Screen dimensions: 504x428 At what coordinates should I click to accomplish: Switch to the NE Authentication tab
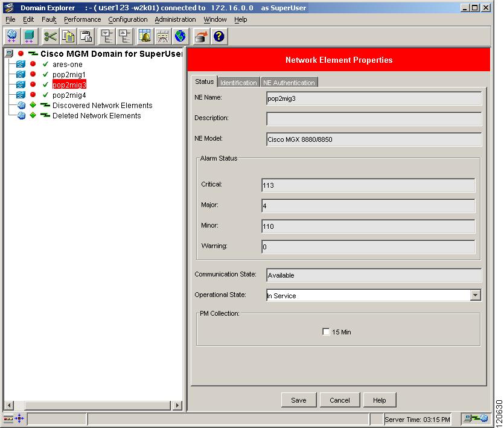tap(289, 83)
